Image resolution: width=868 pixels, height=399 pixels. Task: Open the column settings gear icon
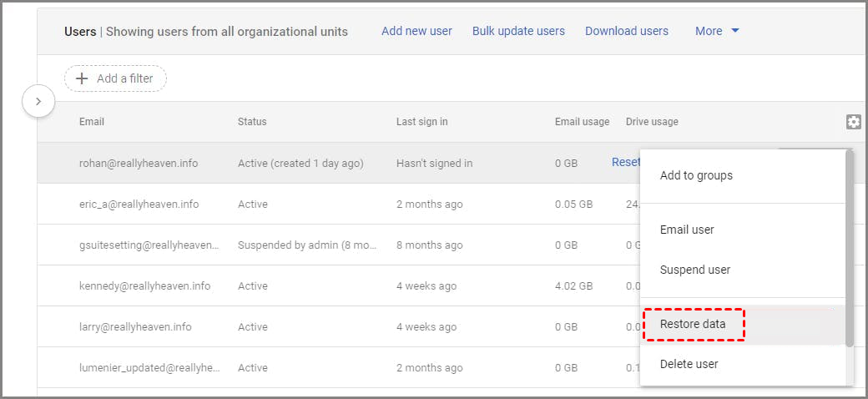coord(853,122)
